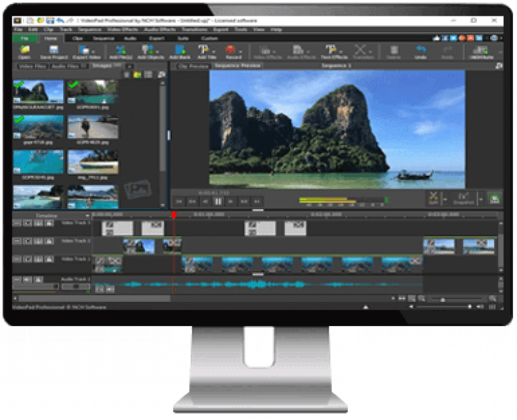
Task: Click the Open project toolbar icon
Action: 24,52
